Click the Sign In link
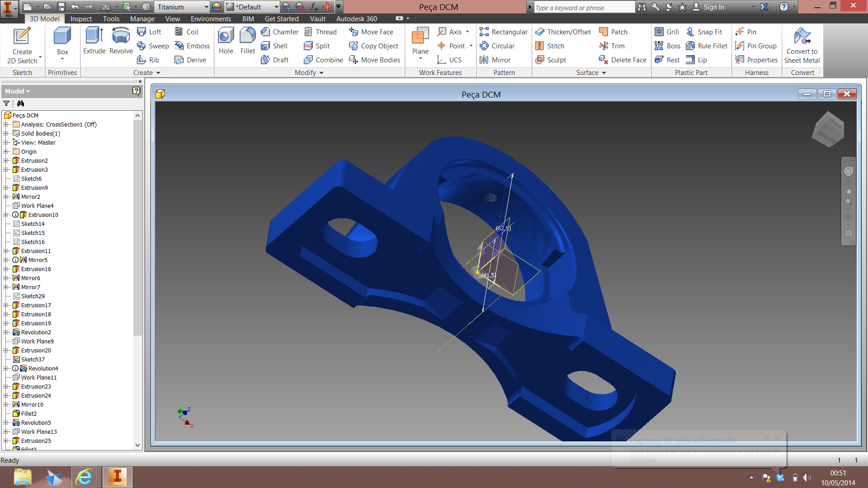Screen dimensions: 868x488 pyautogui.click(x=713, y=7)
